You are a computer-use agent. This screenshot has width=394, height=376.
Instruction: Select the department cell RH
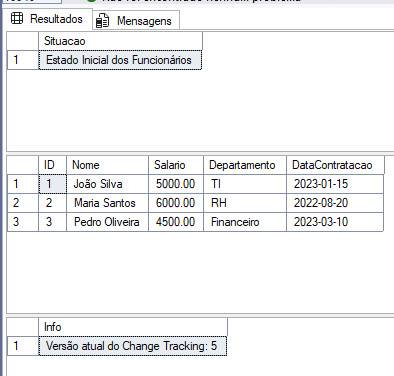(x=245, y=203)
